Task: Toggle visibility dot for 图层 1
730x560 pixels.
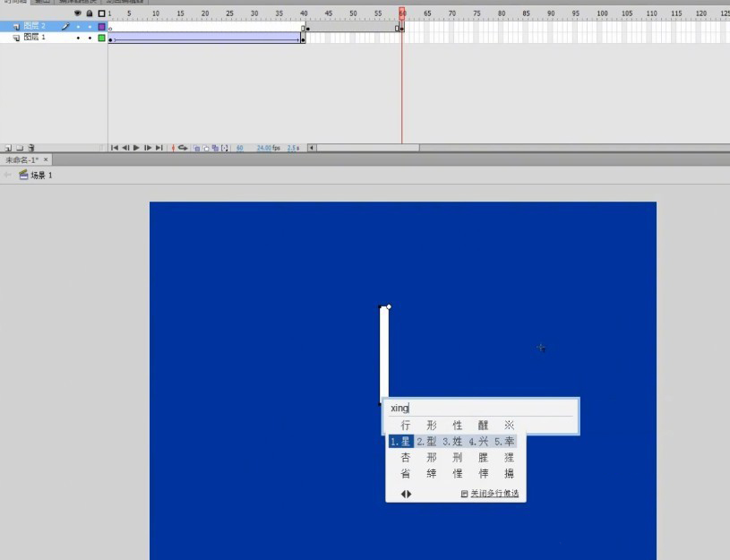Action: (x=78, y=38)
